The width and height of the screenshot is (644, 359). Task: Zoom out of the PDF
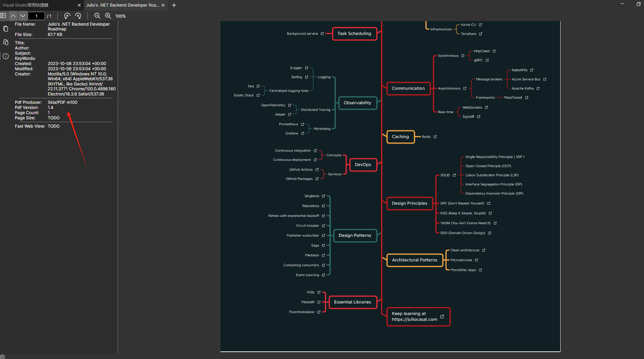click(x=97, y=16)
